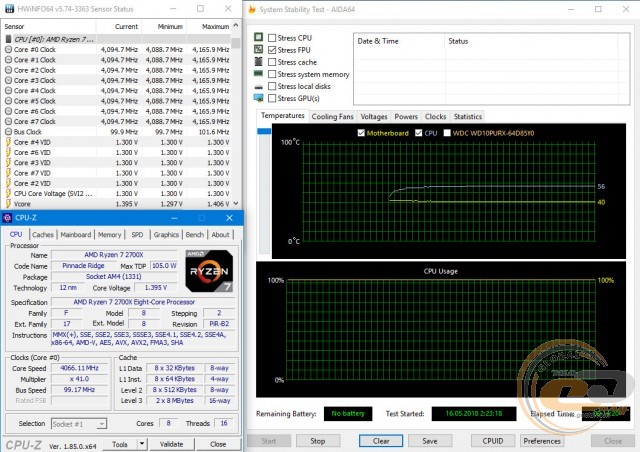Click the CPU Core Voltage (SVI2) bolt icon
The width and height of the screenshot is (640, 452).
[8, 194]
